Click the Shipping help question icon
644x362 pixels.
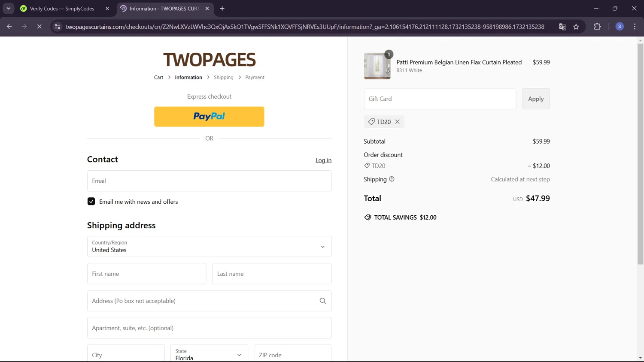pyautogui.click(x=392, y=179)
